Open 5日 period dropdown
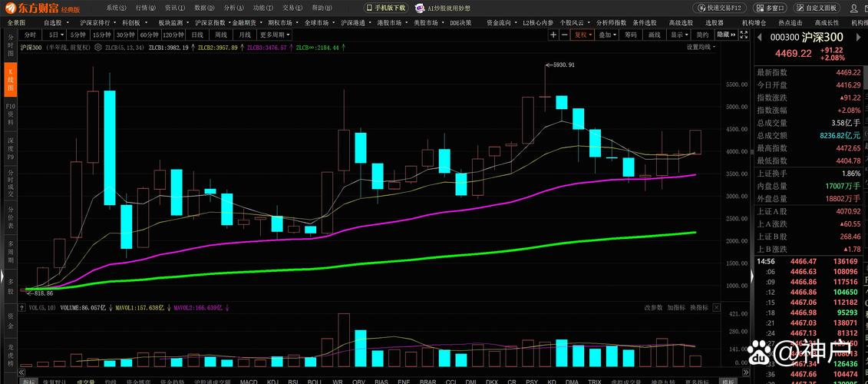The height and width of the screenshot is (384, 868). (x=54, y=35)
